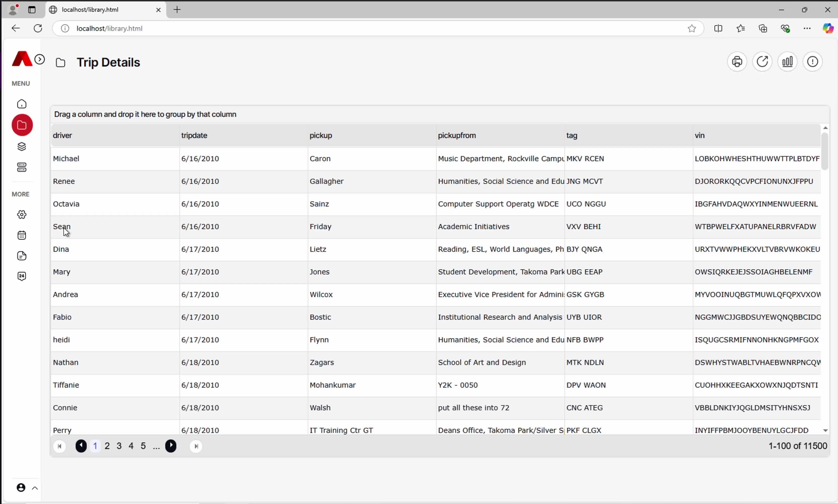Open calendar icon in sidebar
Viewport: 838px width, 504px height.
[x=22, y=235]
